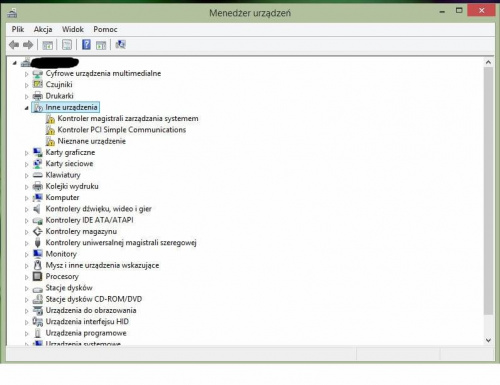This screenshot has width=500, height=385.
Task: Expand the Czujniki category arrow
Action: [26, 85]
